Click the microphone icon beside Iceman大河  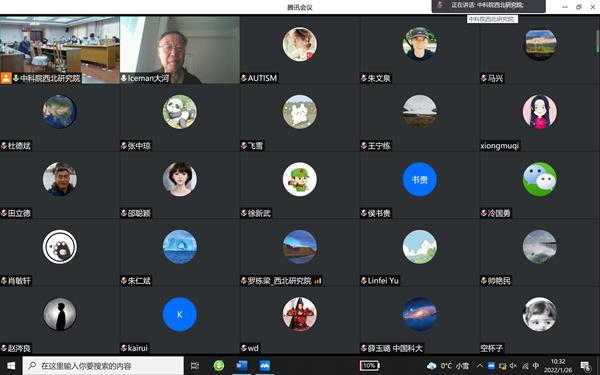(124, 78)
